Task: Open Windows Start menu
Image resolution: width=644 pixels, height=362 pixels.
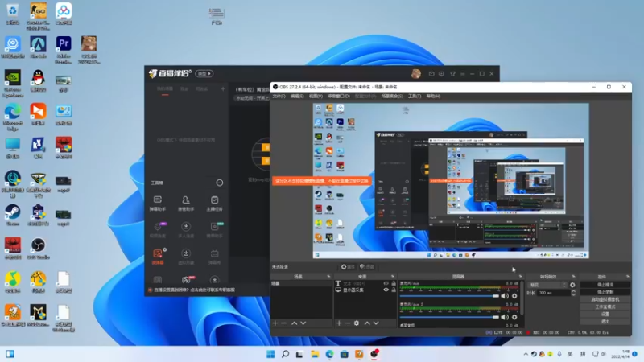Action: [x=270, y=354]
